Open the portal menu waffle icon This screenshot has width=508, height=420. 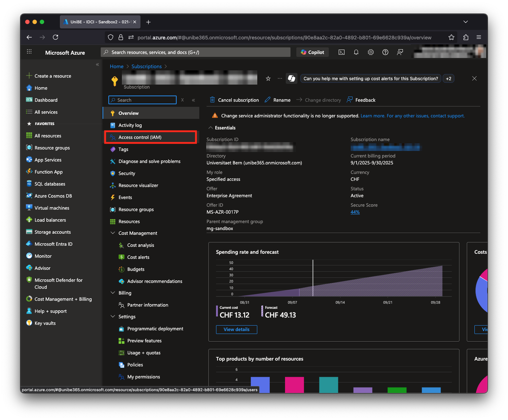(29, 52)
